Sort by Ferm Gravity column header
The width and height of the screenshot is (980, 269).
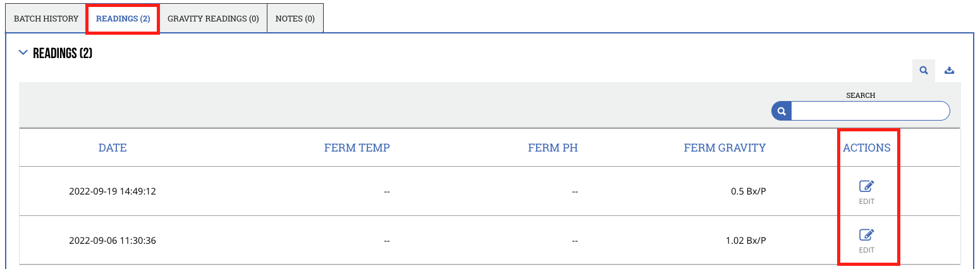(725, 148)
